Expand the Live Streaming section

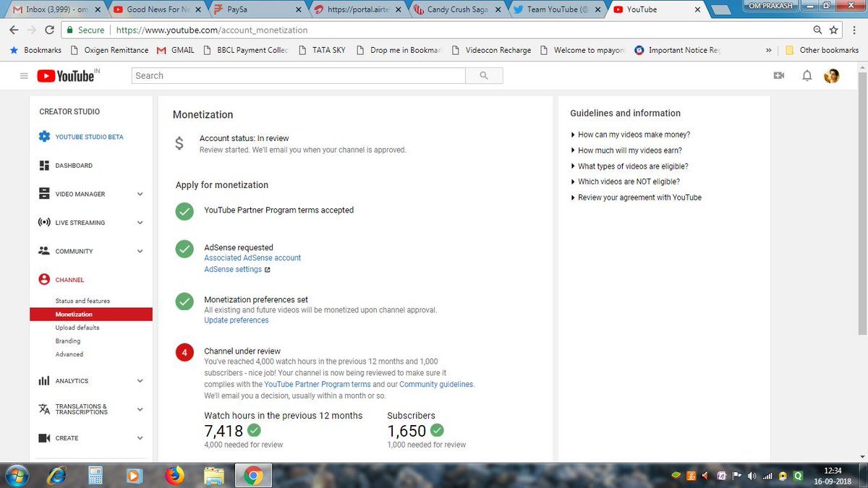click(x=140, y=223)
